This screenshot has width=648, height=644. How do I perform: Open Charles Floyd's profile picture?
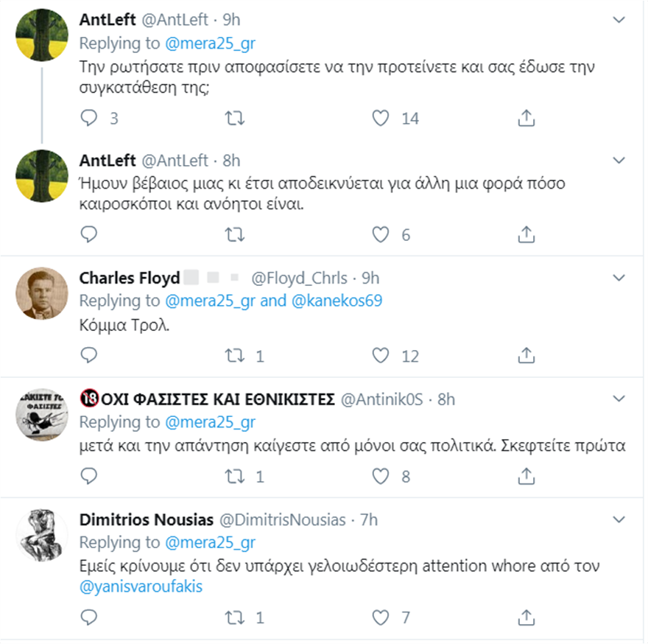pos(42,293)
